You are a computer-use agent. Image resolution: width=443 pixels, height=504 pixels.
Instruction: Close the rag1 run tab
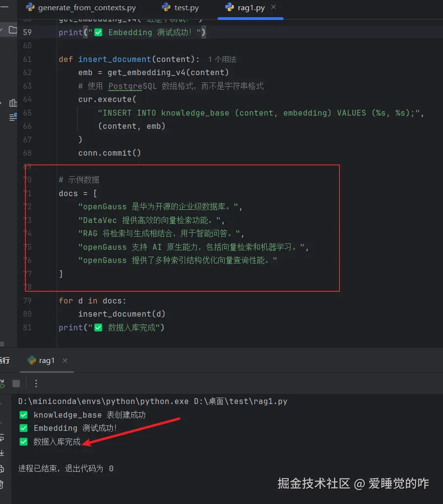tap(65, 361)
